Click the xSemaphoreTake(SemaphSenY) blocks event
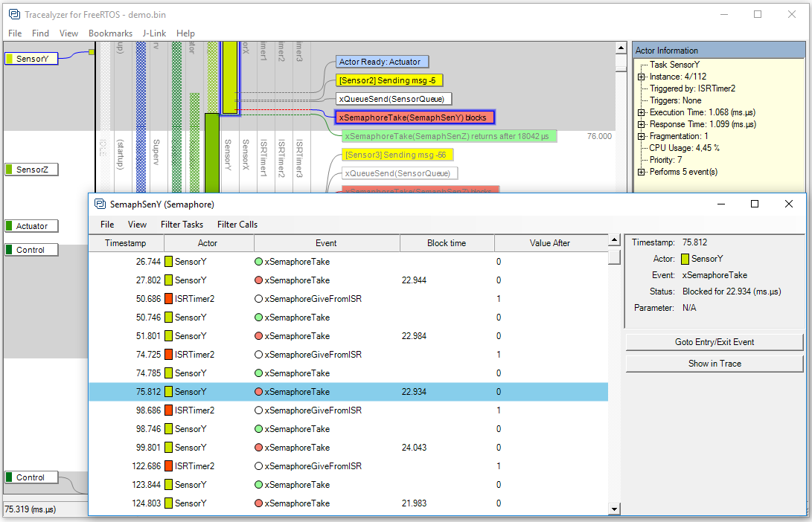The image size is (812, 522). [x=415, y=117]
